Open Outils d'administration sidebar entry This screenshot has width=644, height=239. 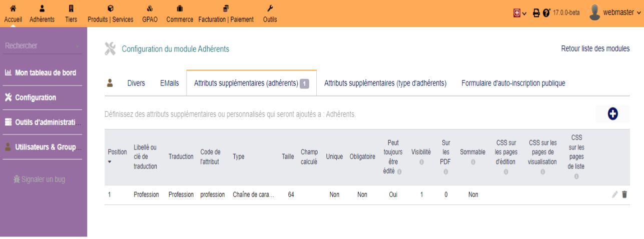(42, 122)
